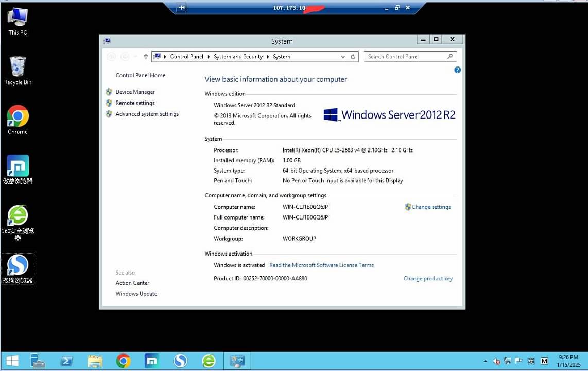The height and width of the screenshot is (371, 588).
Task: Open Control Panel Home link
Action: pos(140,75)
